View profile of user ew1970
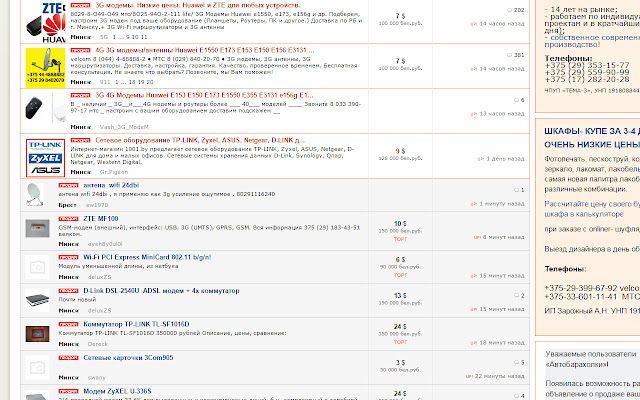This screenshot has width=640, height=400. click(x=97, y=205)
